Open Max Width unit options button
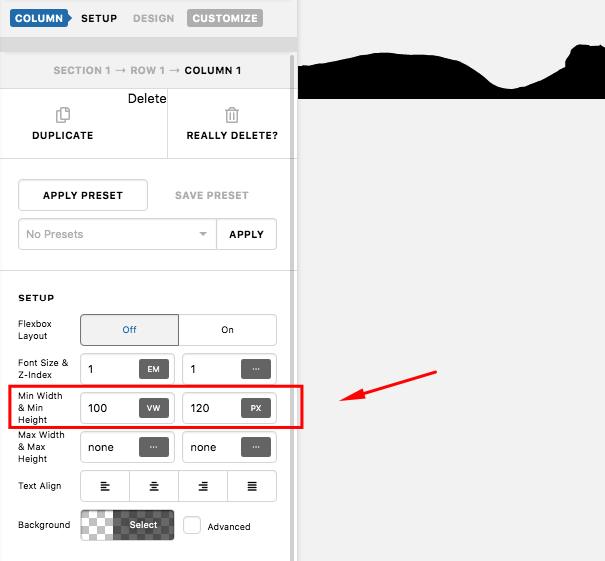 [153, 447]
